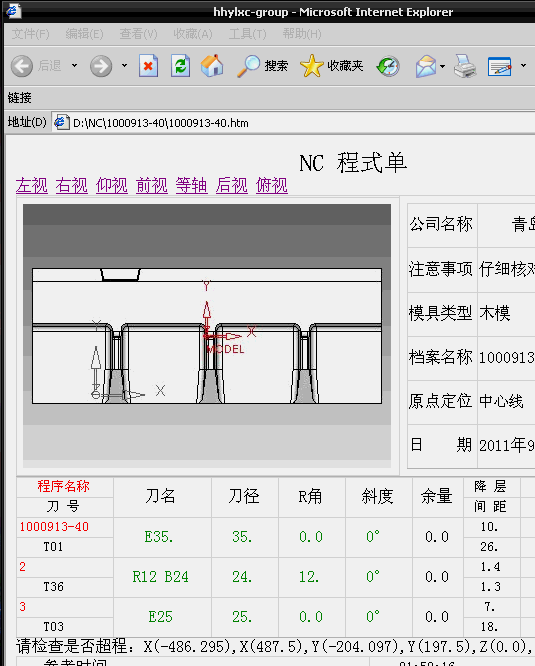Open the 编辑(E) menu

point(84,34)
